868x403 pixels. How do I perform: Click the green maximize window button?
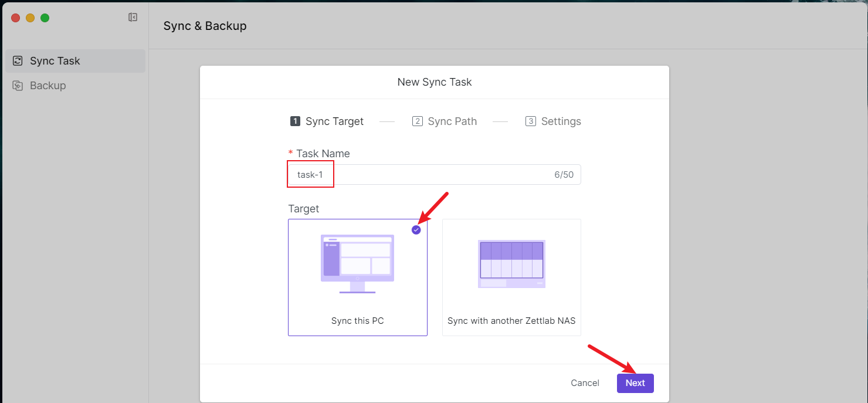45,18
